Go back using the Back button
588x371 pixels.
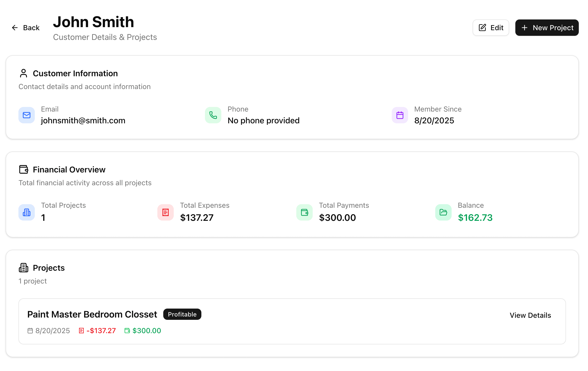click(x=26, y=28)
